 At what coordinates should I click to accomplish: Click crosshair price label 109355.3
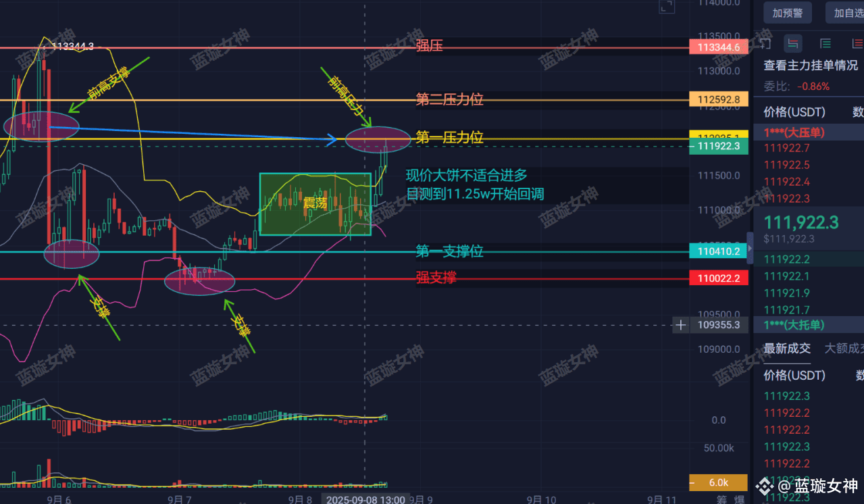(x=719, y=325)
